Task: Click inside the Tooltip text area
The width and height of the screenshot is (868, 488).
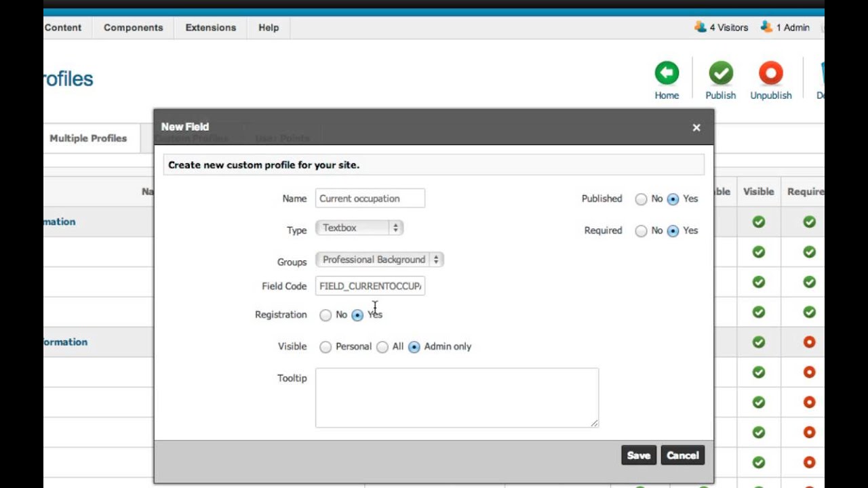Action: 456,398
